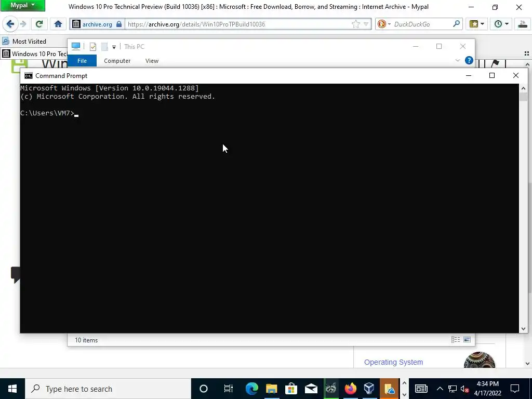Click the muted volume tray icon

[x=465, y=389]
